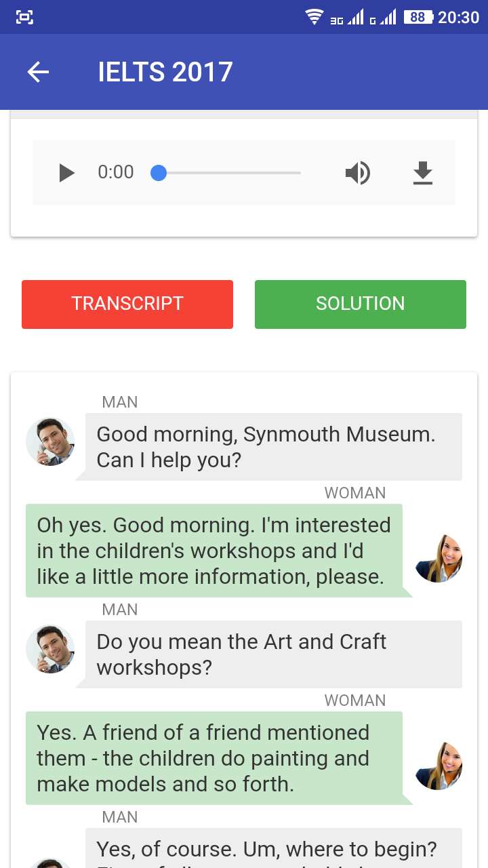Tap the 'friend of a friend' message

pos(214,758)
